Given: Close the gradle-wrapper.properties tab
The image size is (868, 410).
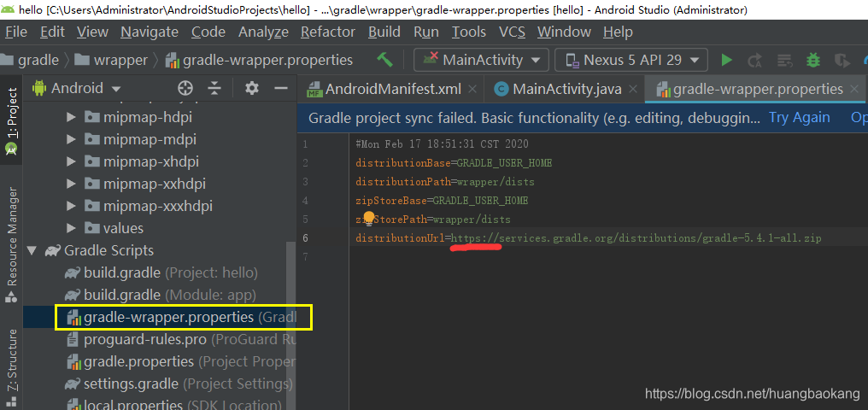Looking at the screenshot, I should pyautogui.click(x=855, y=89).
